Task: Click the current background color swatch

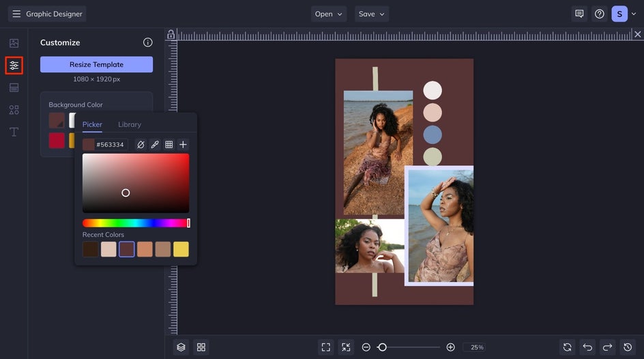Action: pyautogui.click(x=57, y=120)
